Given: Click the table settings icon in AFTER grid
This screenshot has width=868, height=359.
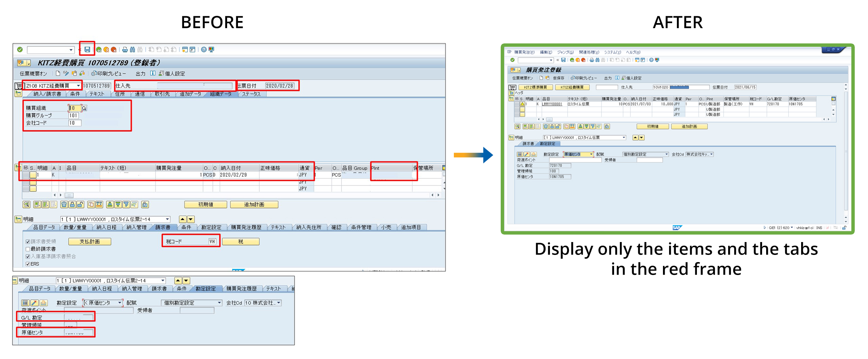Looking at the screenshot, I should (833, 99).
